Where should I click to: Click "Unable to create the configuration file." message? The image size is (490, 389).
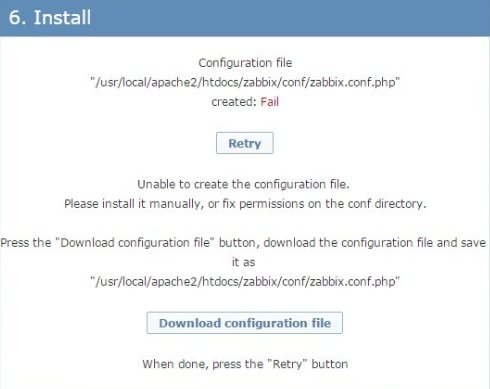(244, 184)
